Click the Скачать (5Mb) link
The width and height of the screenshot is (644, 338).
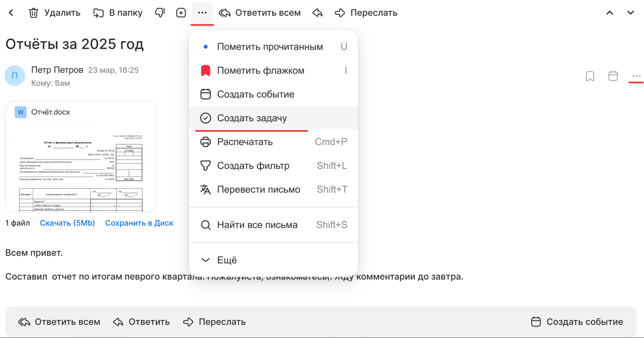click(67, 223)
